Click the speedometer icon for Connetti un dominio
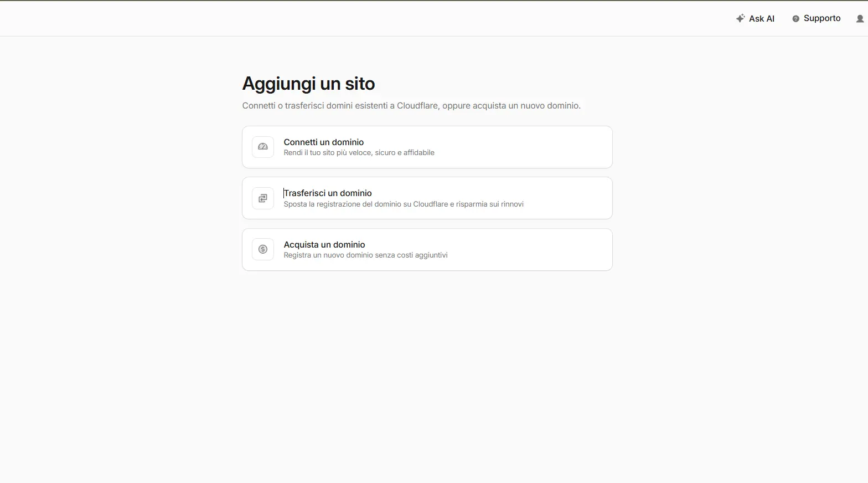Screen dimensions: 868x483 [263, 147]
